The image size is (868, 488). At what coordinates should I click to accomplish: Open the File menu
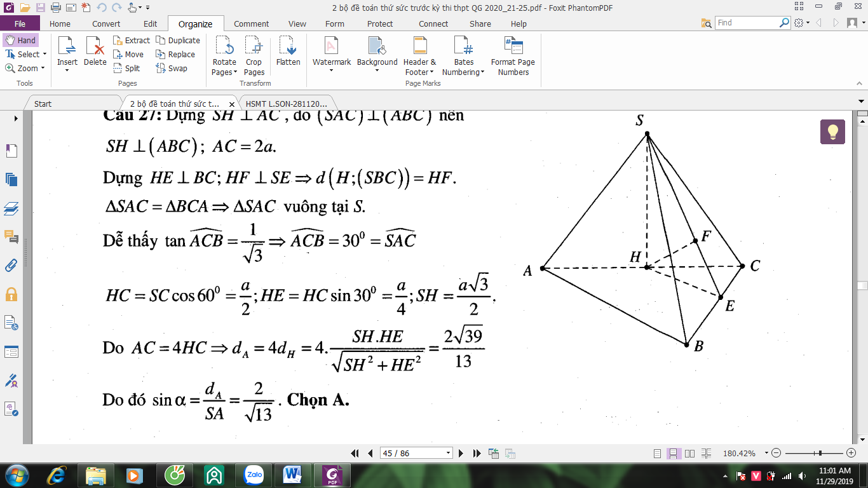20,24
